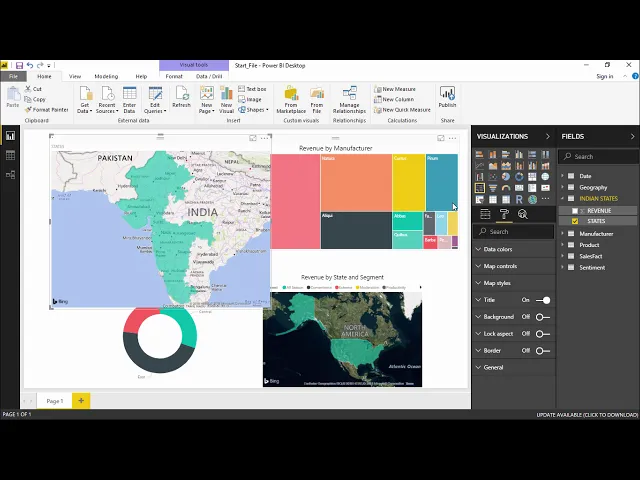Switch to Data view in left sidebar
Image resolution: width=640 pixels, height=480 pixels.
tap(10, 155)
